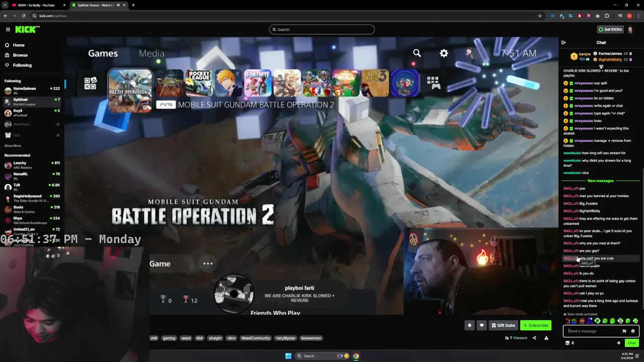
Task: Bookmark this page with star icon
Action: [540, 16]
